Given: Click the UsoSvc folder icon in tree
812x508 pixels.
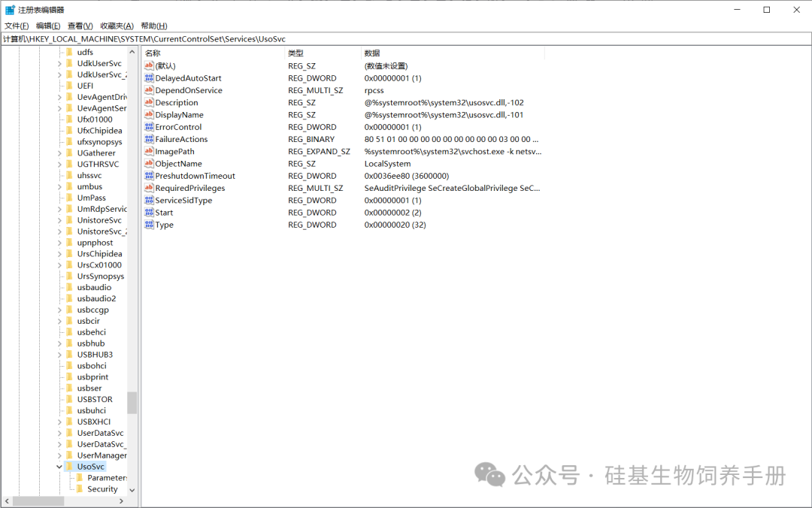Looking at the screenshot, I should pos(69,467).
